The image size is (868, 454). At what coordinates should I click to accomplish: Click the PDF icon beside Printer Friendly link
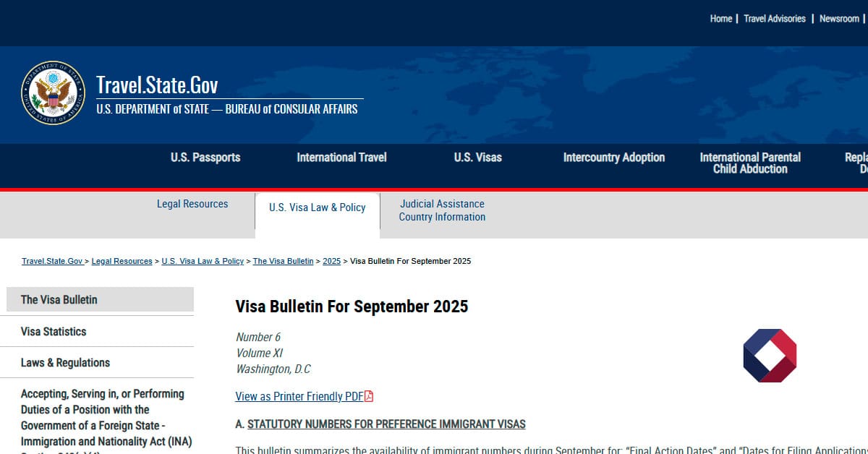[x=369, y=396]
